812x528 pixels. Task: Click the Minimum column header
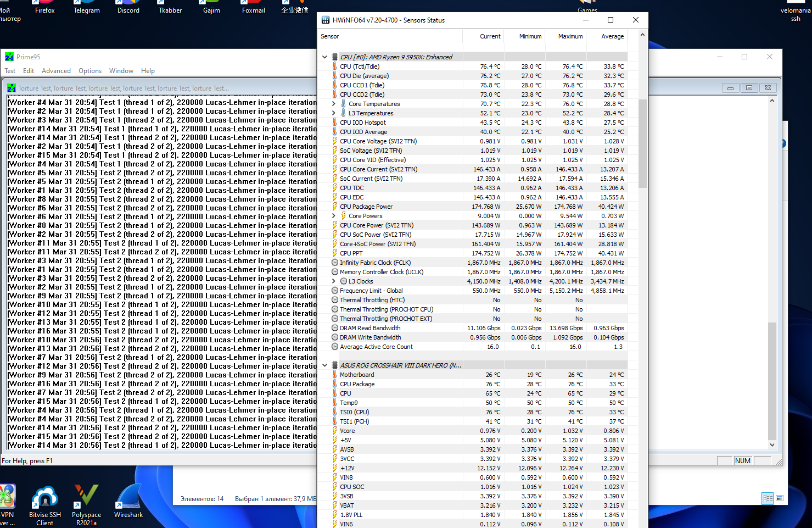point(525,36)
